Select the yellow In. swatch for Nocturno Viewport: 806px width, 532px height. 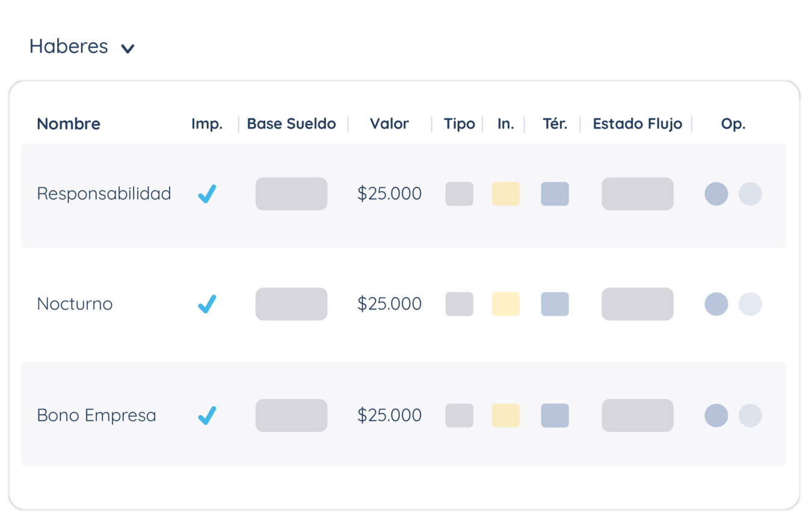[506, 304]
